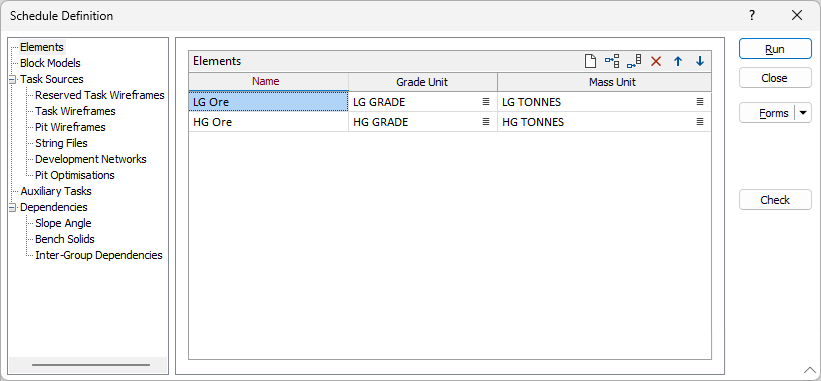
Task: Click the Forms button
Action: click(x=768, y=113)
